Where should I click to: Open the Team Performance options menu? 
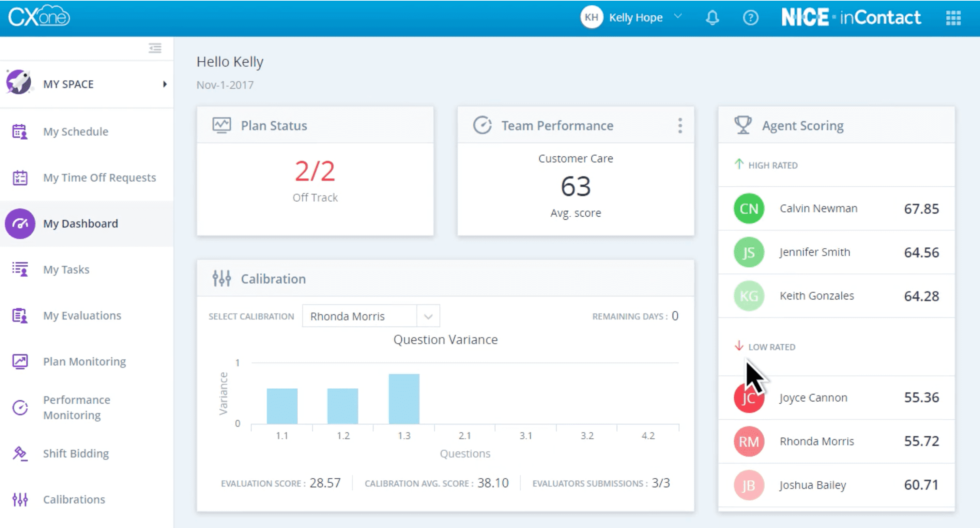[x=680, y=126]
